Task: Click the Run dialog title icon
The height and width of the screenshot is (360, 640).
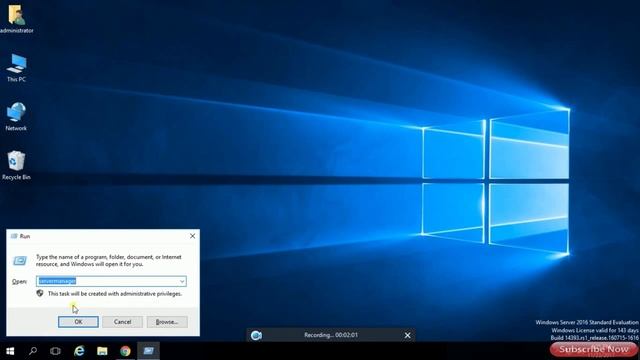Action: click(14, 236)
